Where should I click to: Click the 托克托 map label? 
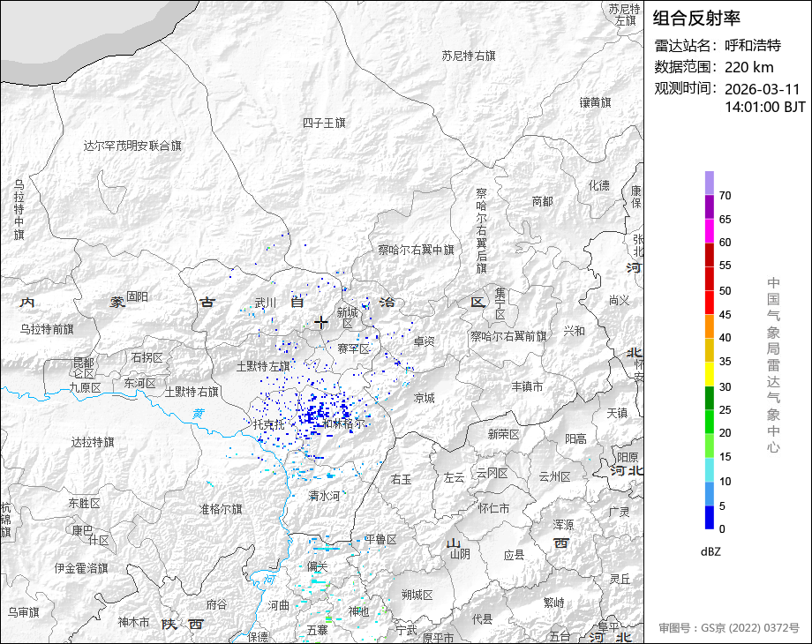(269, 424)
